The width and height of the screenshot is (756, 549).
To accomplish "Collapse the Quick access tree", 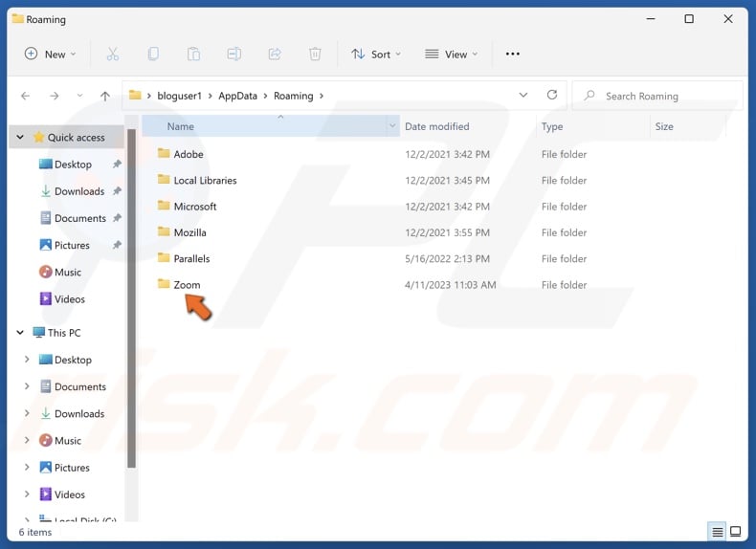I will (20, 138).
